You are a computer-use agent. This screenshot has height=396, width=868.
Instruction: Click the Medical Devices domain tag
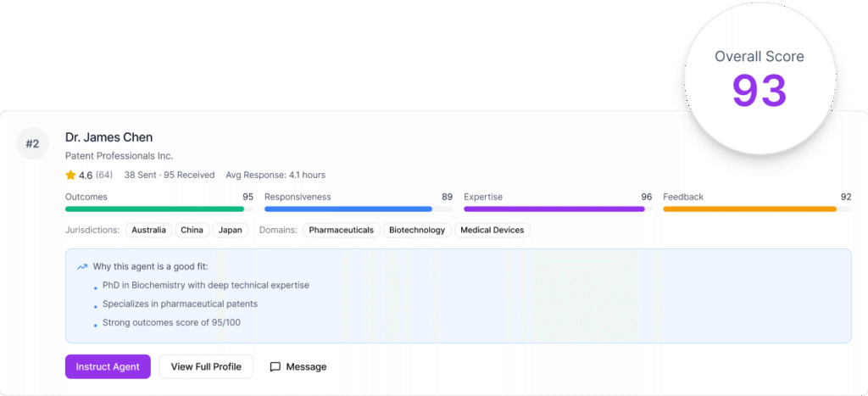coord(492,230)
